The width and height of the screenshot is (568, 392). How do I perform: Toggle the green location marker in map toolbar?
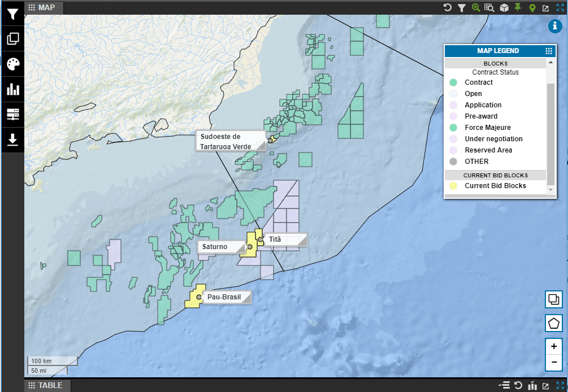point(532,8)
